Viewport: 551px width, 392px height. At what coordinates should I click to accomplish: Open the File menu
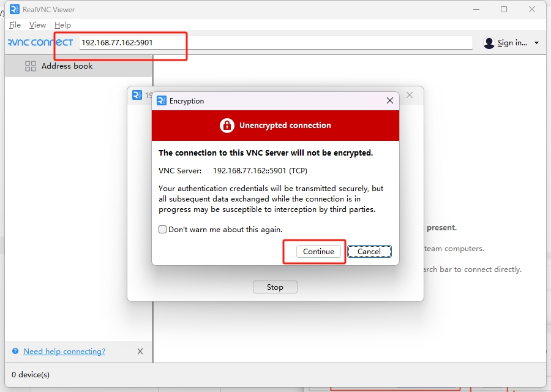click(x=15, y=25)
